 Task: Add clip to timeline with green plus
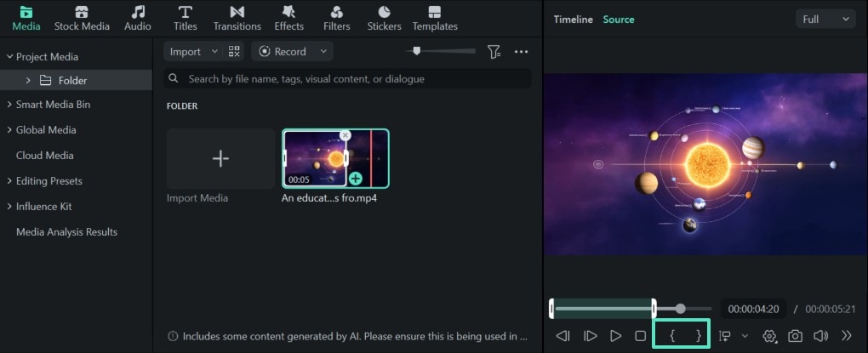(356, 179)
